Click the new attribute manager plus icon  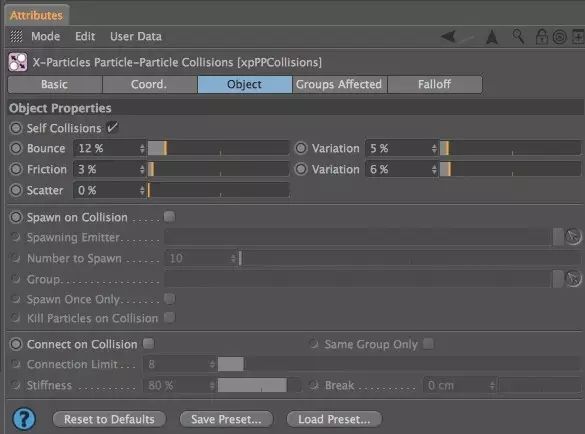579,37
